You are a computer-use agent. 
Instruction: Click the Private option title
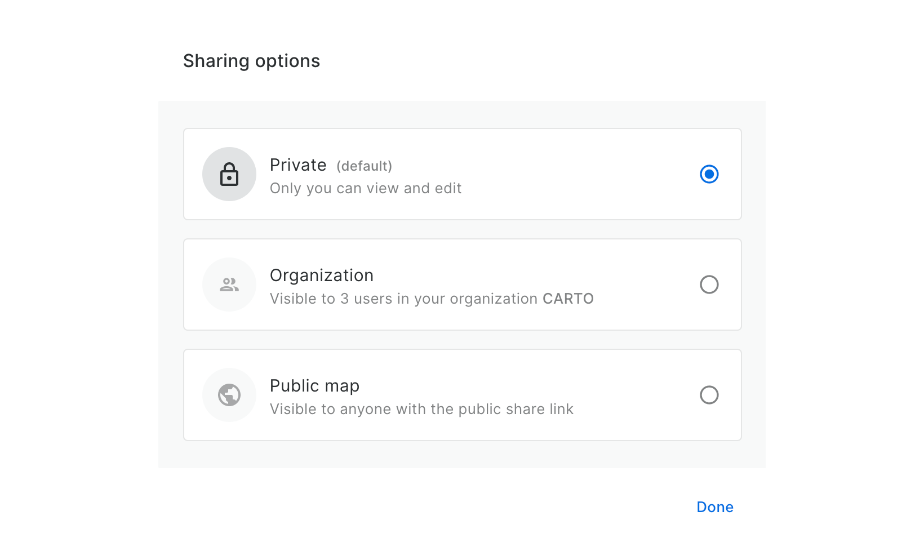(298, 165)
